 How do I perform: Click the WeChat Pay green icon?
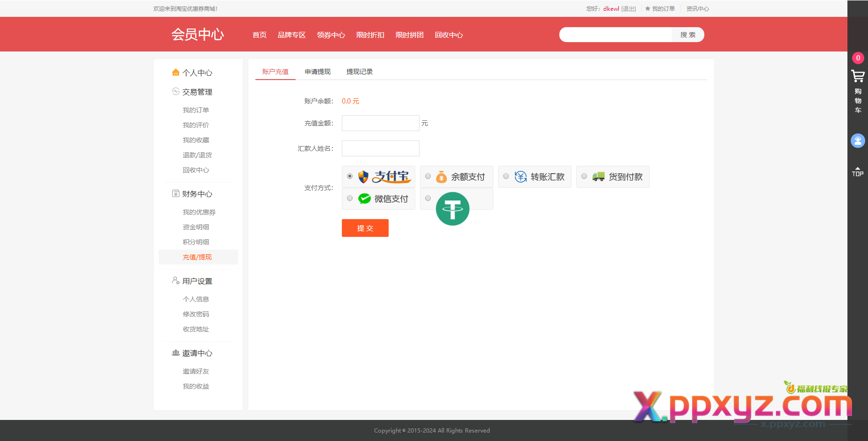364,198
